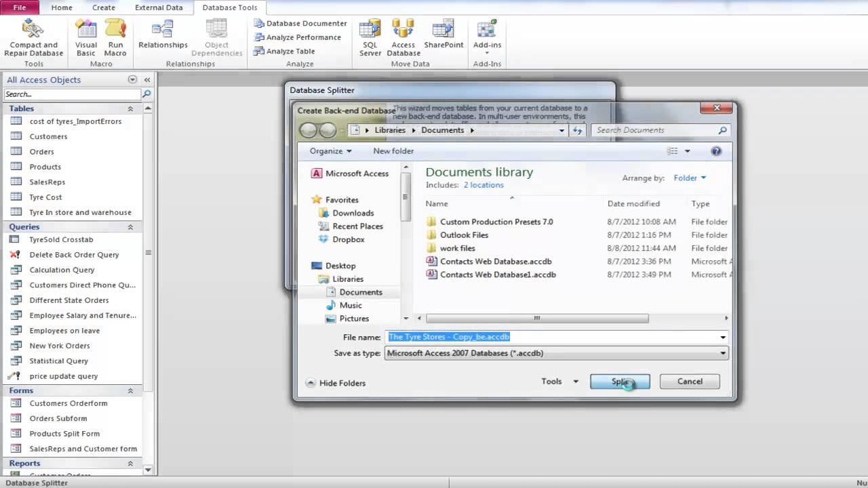This screenshot has height=488, width=868.
Task: Collapse Forms group
Action: 130,390
